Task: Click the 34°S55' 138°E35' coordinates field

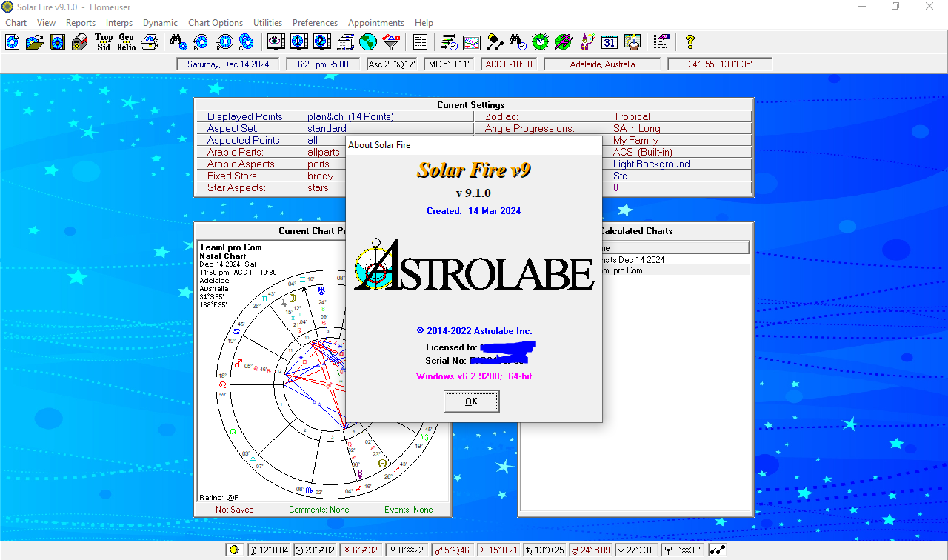Action: 720,64
